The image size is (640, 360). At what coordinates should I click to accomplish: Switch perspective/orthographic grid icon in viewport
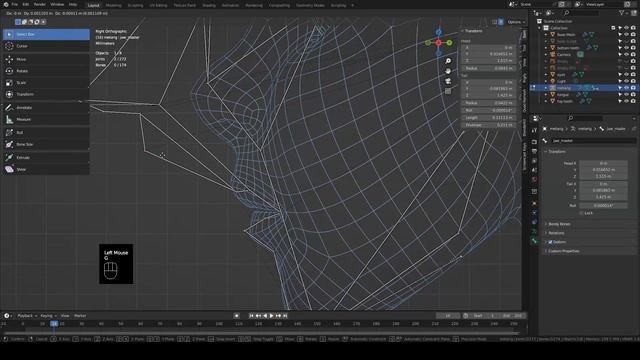pyautogui.click(x=448, y=91)
